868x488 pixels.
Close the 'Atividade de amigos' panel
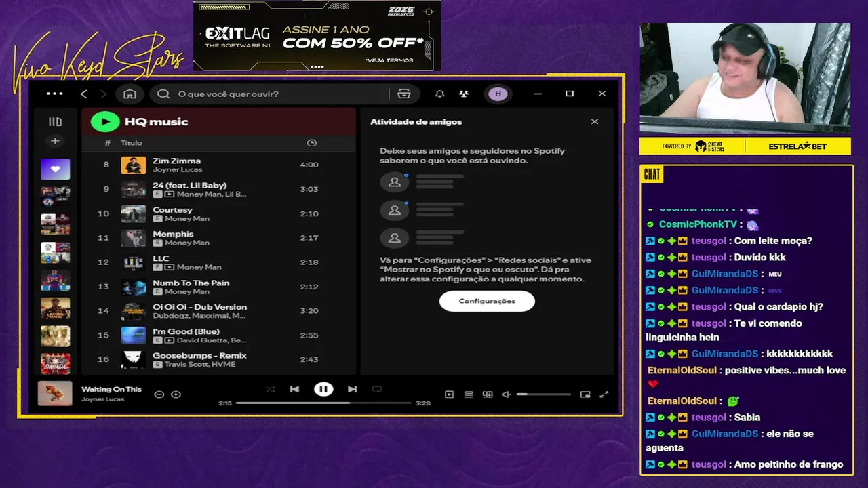click(595, 121)
